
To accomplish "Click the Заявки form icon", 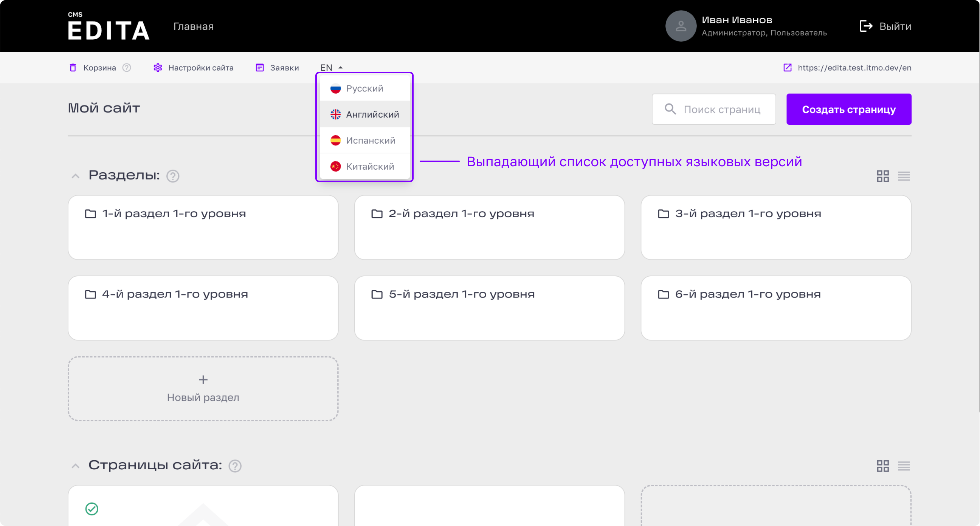I will 260,68.
